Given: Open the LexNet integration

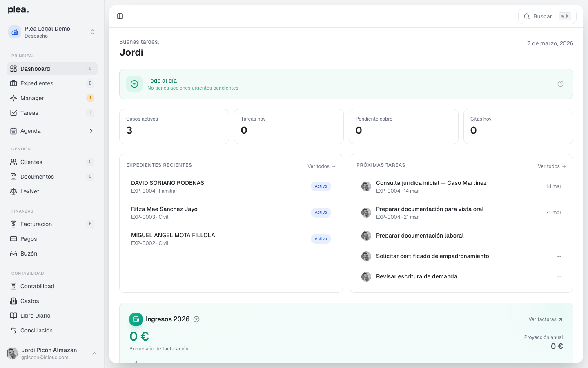Looking at the screenshot, I should tap(13, 191).
